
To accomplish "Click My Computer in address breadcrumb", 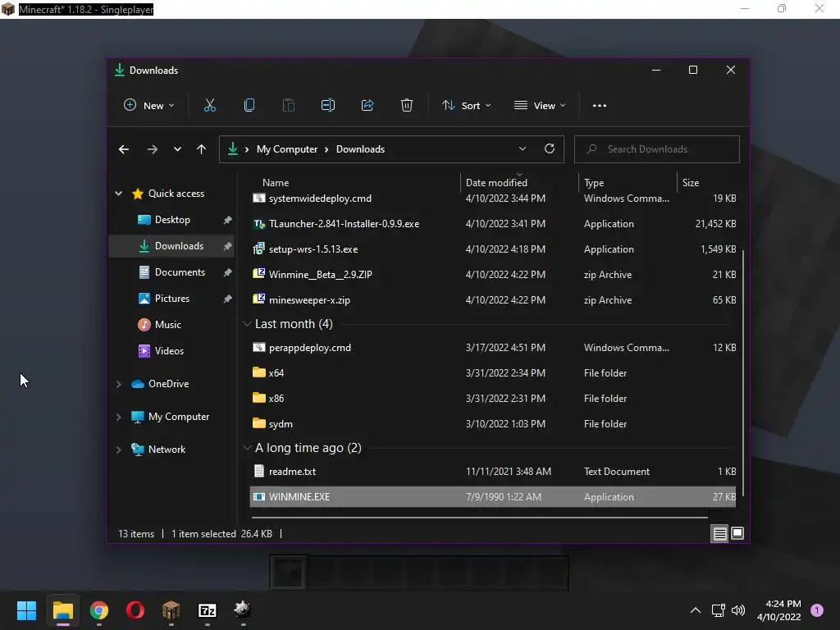I will coord(286,149).
